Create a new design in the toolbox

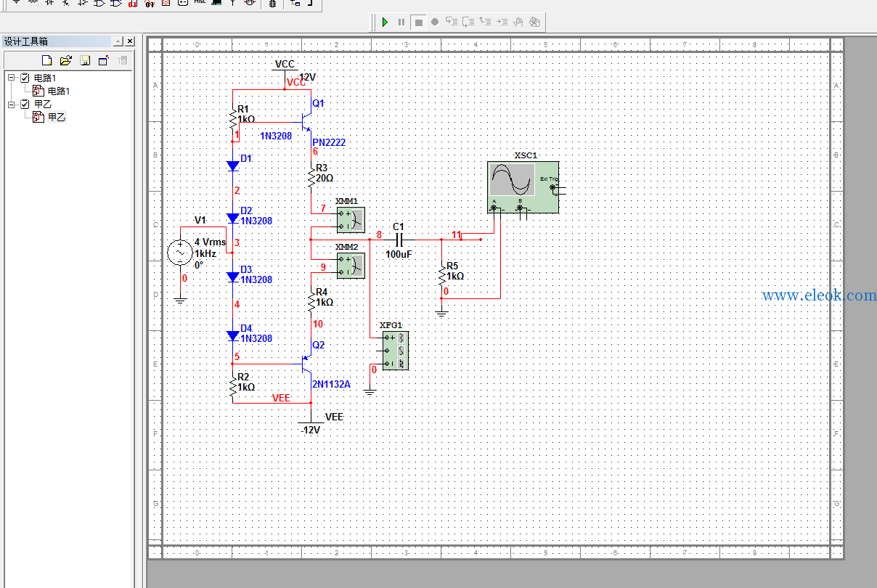(x=47, y=60)
